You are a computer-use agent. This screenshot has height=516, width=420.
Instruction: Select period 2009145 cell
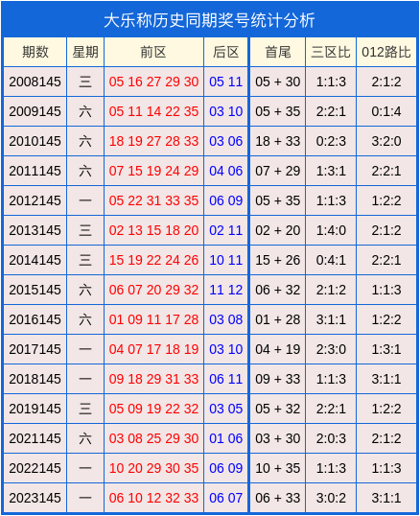(35, 111)
